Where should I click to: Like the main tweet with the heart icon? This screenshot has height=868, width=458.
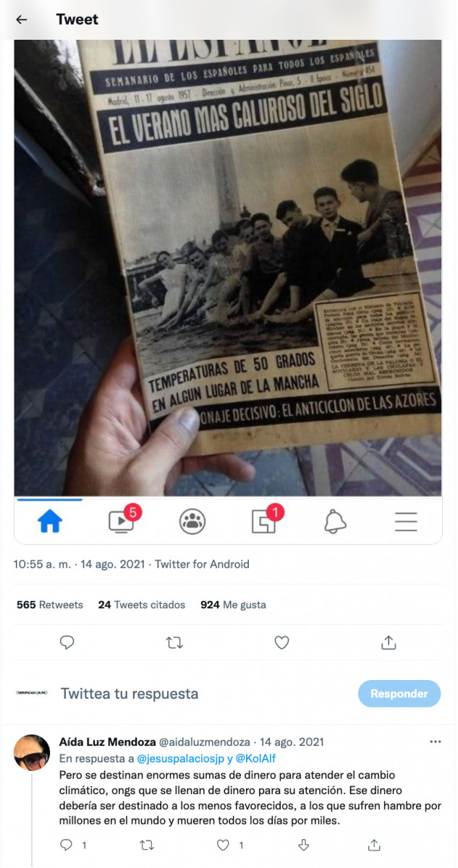(x=281, y=642)
